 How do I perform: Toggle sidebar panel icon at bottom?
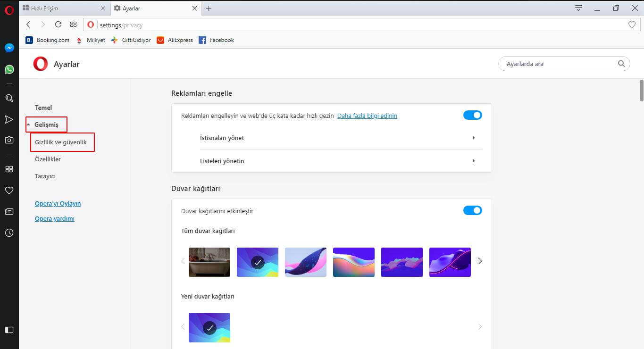[9, 330]
